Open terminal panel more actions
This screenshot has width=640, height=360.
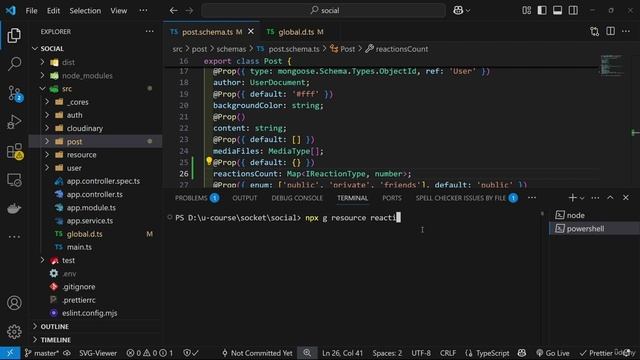[595, 198]
